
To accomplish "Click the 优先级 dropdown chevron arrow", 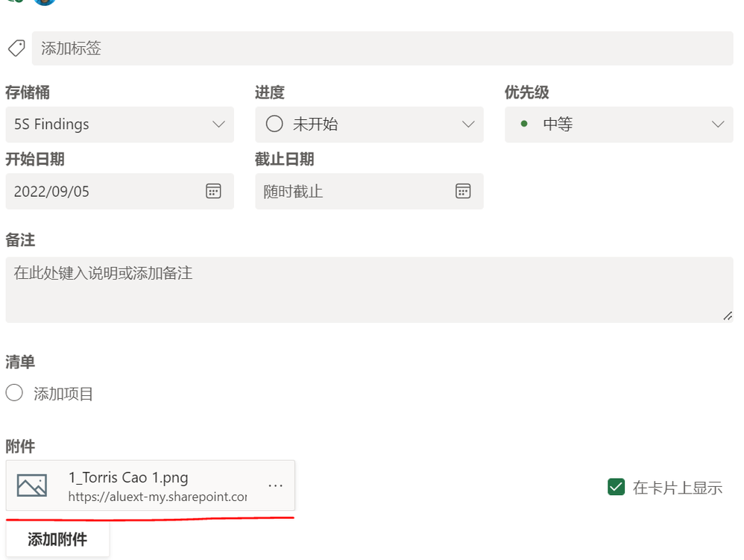I will coord(718,125).
